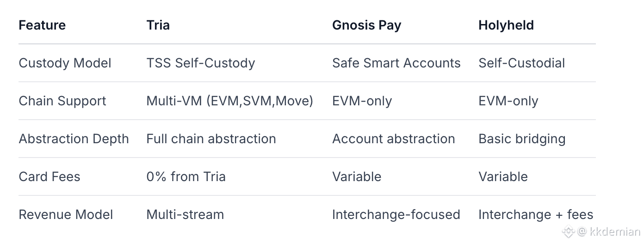
Task: Click the @kkdemian watermark text
Action: tap(608, 231)
